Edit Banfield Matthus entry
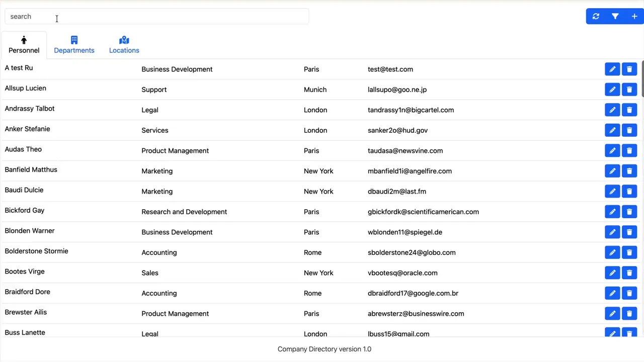This screenshot has height=362, width=644. (x=612, y=171)
